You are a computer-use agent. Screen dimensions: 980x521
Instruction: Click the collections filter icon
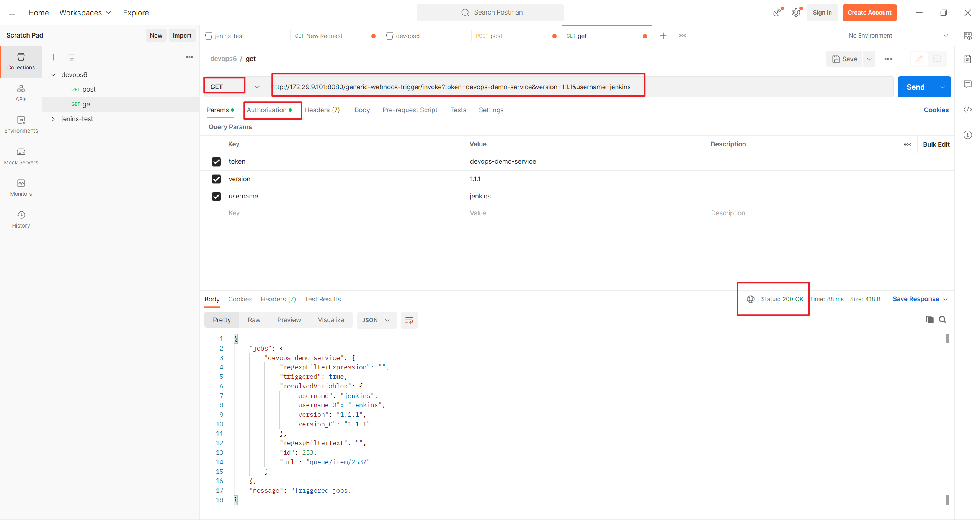[72, 57]
